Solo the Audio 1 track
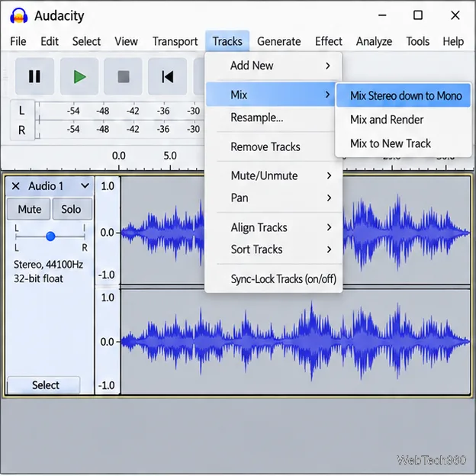Viewport: 476px width, 476px height. [72, 209]
